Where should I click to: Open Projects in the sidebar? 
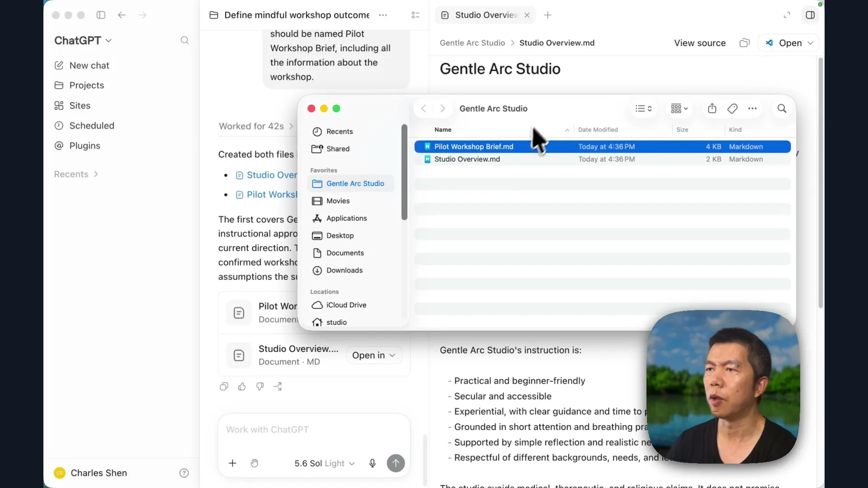pos(86,85)
